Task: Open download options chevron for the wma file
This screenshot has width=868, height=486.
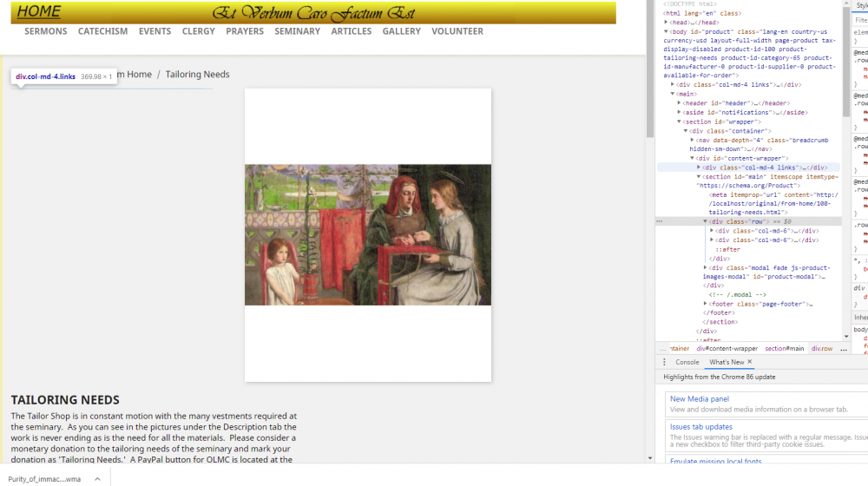Action: point(97,479)
